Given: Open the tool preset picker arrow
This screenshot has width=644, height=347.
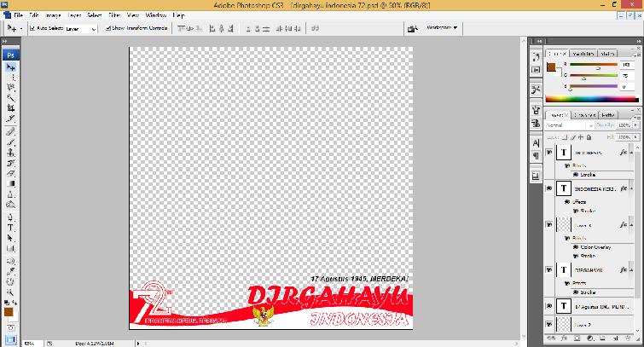Looking at the screenshot, I should coord(21,29).
